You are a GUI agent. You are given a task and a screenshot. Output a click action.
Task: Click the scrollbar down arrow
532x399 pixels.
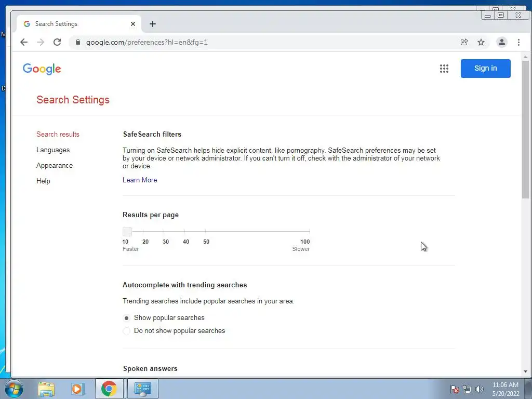(x=525, y=371)
